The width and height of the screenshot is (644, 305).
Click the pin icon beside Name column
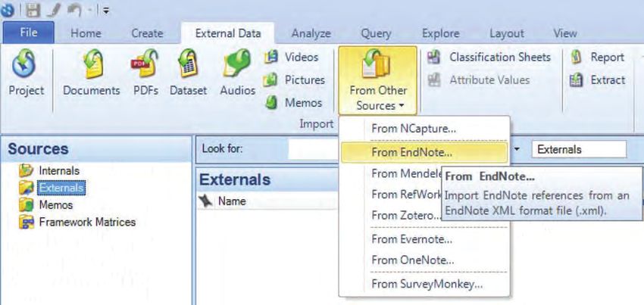tap(206, 201)
